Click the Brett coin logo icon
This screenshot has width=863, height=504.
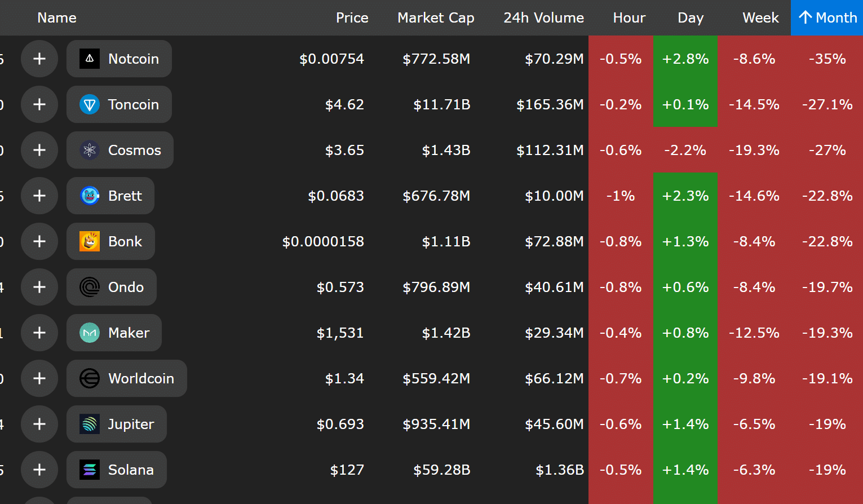(x=90, y=196)
